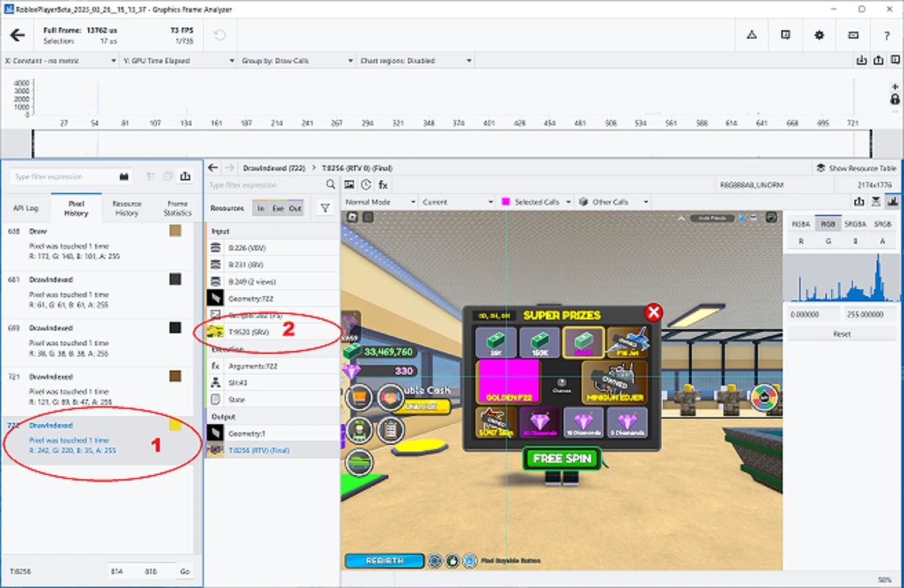Open the fx icon above the render target

383,185
